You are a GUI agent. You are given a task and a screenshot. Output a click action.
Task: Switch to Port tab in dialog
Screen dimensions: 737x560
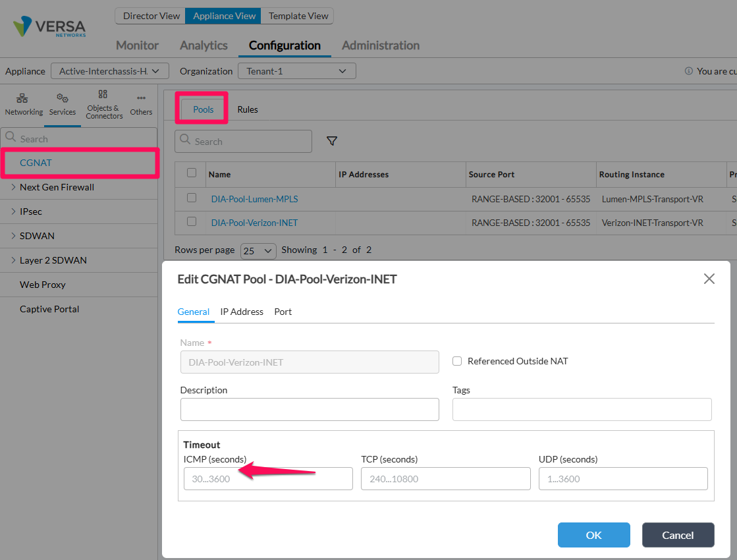(x=283, y=312)
